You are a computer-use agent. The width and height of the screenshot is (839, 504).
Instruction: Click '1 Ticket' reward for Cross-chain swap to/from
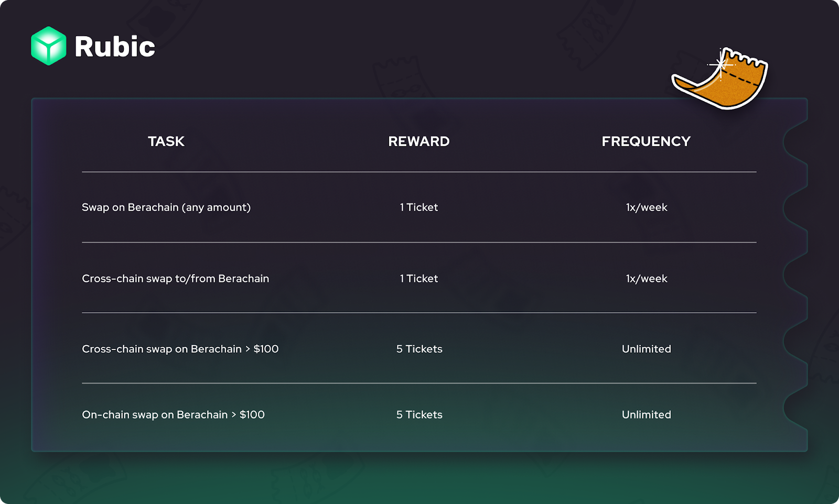coord(419,279)
